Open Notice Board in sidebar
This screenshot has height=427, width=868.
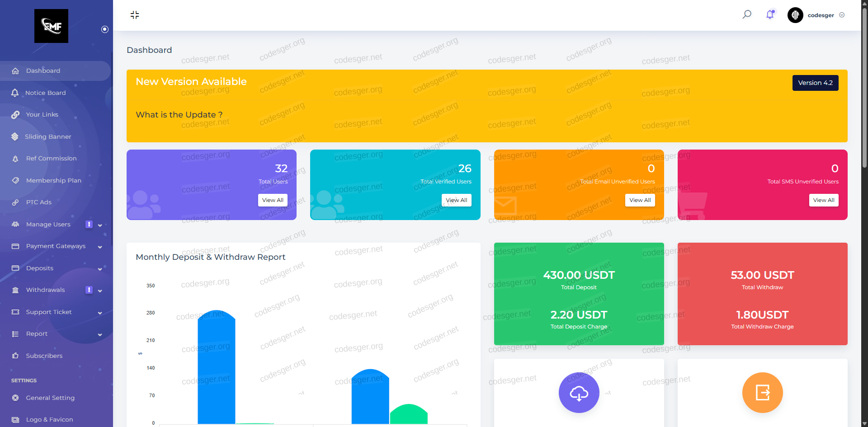pyautogui.click(x=45, y=93)
